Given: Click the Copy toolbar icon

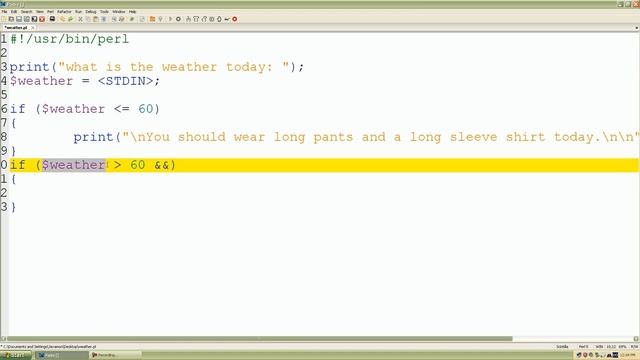Looking at the screenshot, I should [88, 19].
